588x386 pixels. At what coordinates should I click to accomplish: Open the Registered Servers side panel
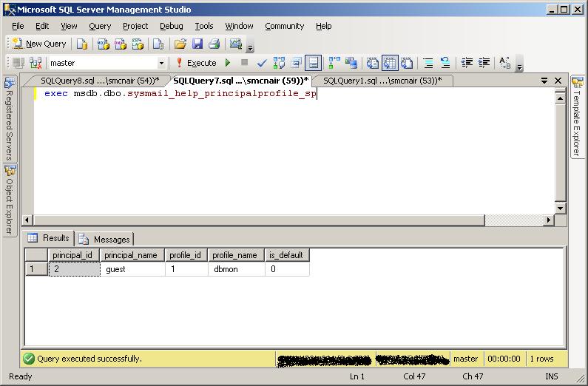pos(10,118)
